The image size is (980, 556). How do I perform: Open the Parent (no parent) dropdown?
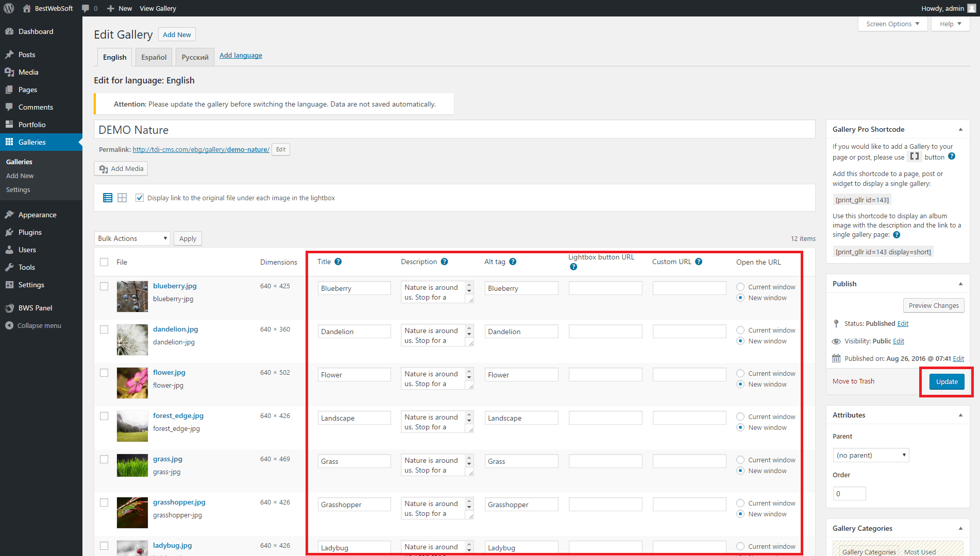[x=871, y=455]
